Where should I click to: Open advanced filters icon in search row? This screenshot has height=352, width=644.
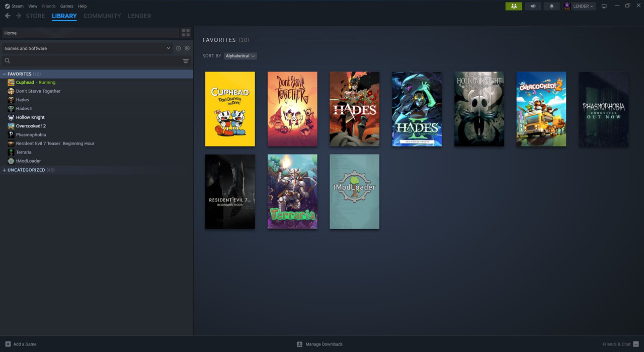coord(186,61)
